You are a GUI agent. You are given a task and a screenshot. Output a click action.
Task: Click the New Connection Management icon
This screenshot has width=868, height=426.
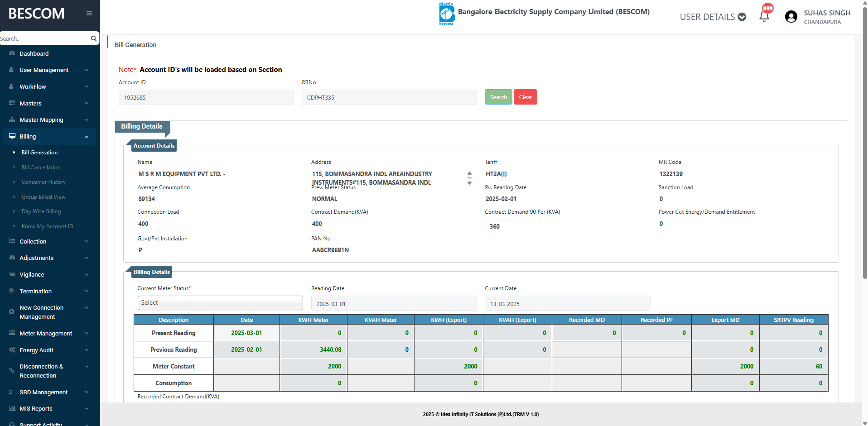pos(11,312)
